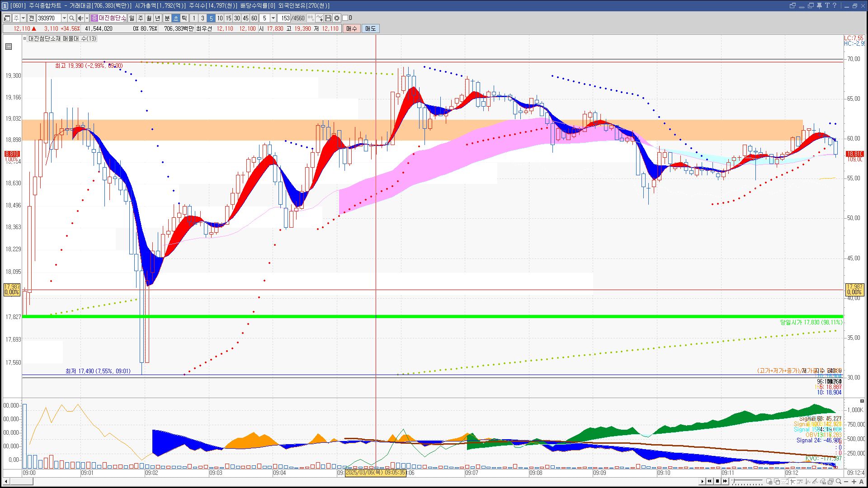Select the 10 interval tab
The width and height of the screenshot is (868, 488).
click(220, 18)
